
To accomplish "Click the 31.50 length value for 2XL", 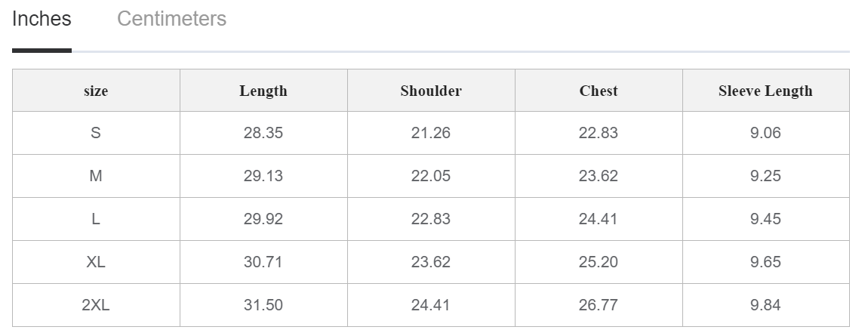I will (263, 305).
